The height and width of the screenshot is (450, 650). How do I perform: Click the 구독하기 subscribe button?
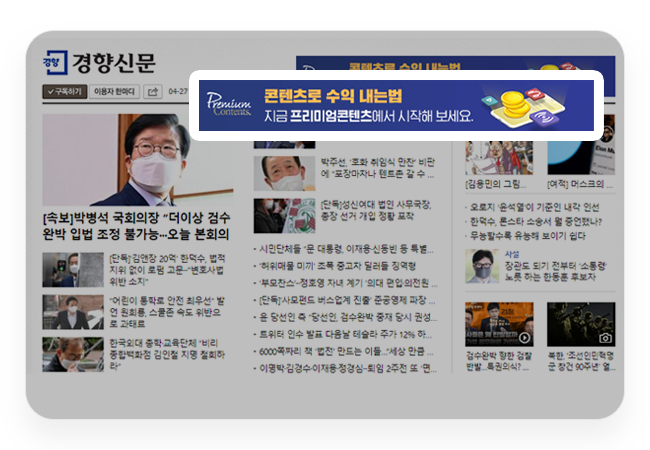click(x=65, y=92)
